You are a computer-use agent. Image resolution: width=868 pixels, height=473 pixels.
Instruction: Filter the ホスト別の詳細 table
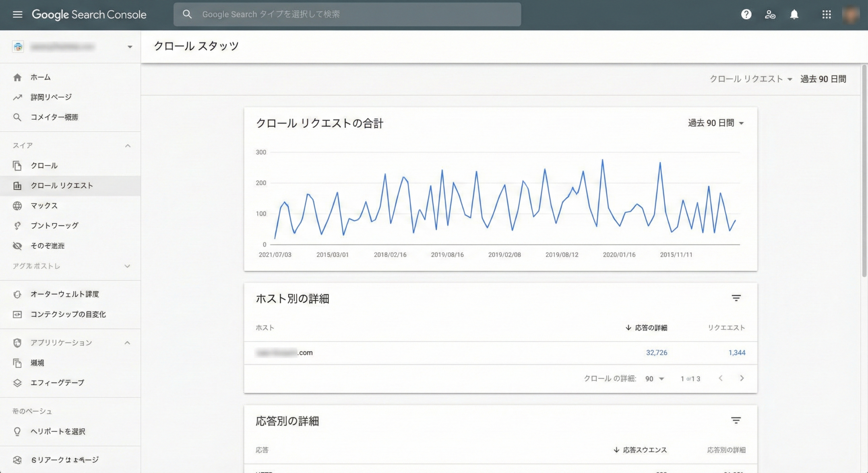(x=736, y=298)
